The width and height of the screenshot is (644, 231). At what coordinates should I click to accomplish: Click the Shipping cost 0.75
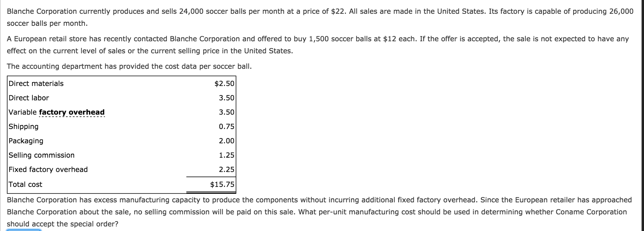(227, 127)
